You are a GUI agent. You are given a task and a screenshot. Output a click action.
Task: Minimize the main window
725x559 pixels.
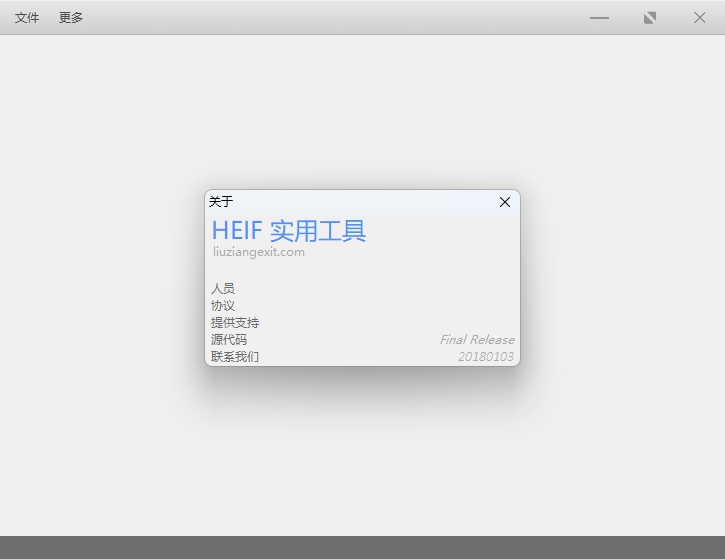point(599,18)
